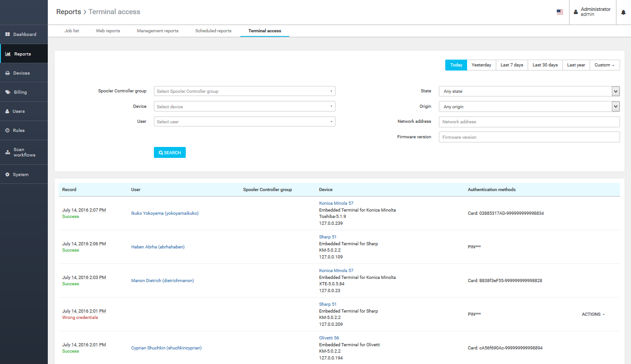Select the Yesterday date range
The height and width of the screenshot is (364, 631).
click(481, 65)
